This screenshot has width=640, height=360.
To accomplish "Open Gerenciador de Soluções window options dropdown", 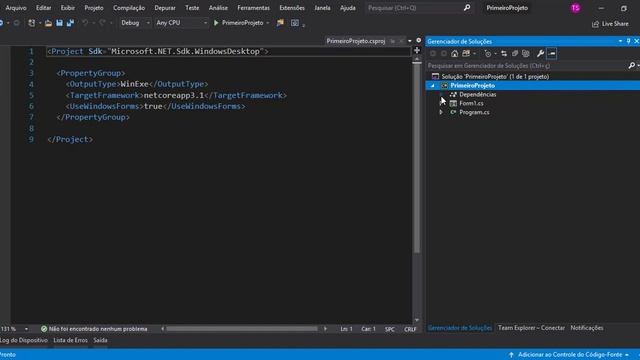I will point(620,41).
